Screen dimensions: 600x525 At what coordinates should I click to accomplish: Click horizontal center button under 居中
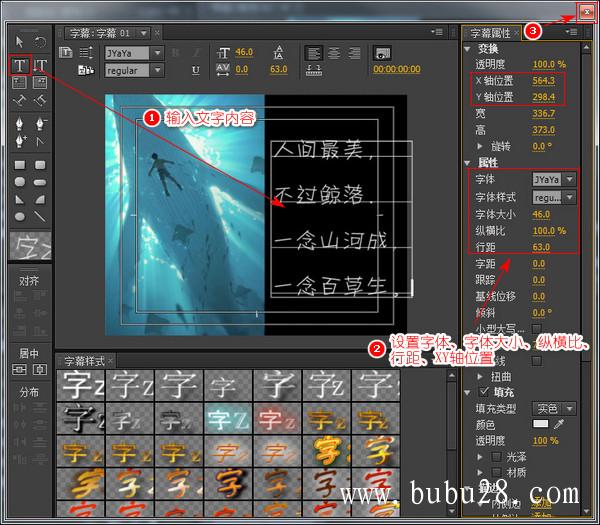point(40,369)
